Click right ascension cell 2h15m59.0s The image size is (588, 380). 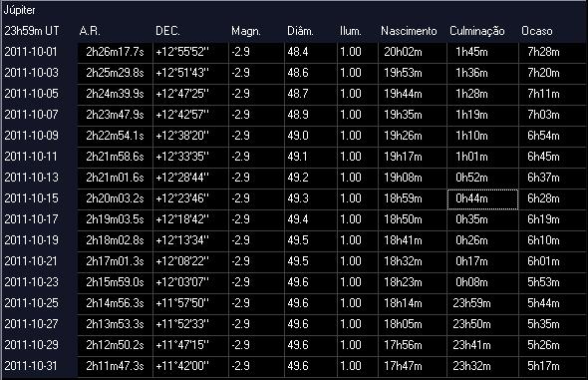116,282
